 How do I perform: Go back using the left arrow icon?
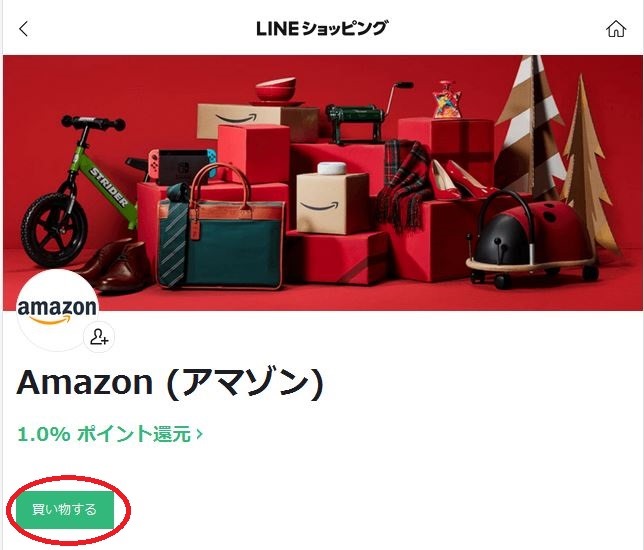(23, 29)
